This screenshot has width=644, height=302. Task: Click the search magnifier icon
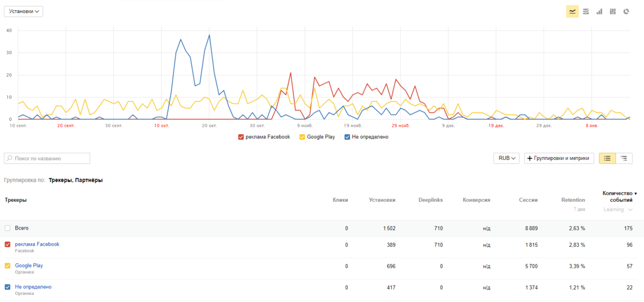10,159
